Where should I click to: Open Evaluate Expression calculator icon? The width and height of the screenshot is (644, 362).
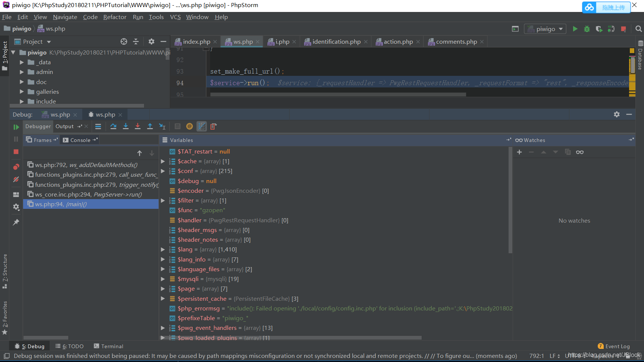[x=178, y=126]
